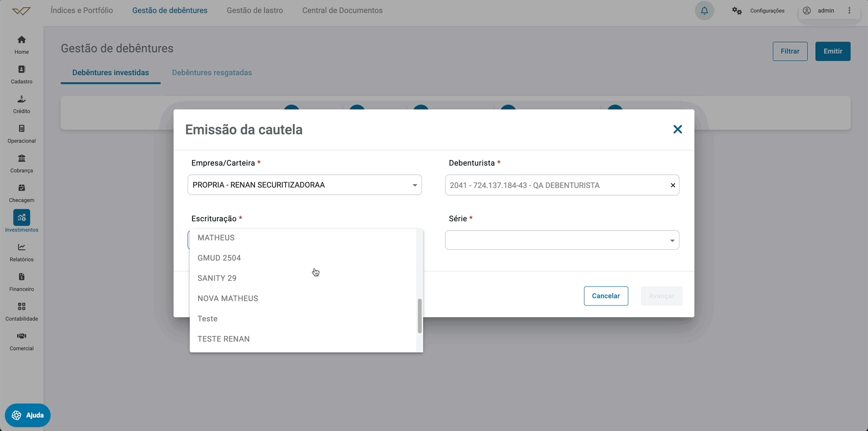Click the Emitir button
868x431 pixels.
pos(833,51)
